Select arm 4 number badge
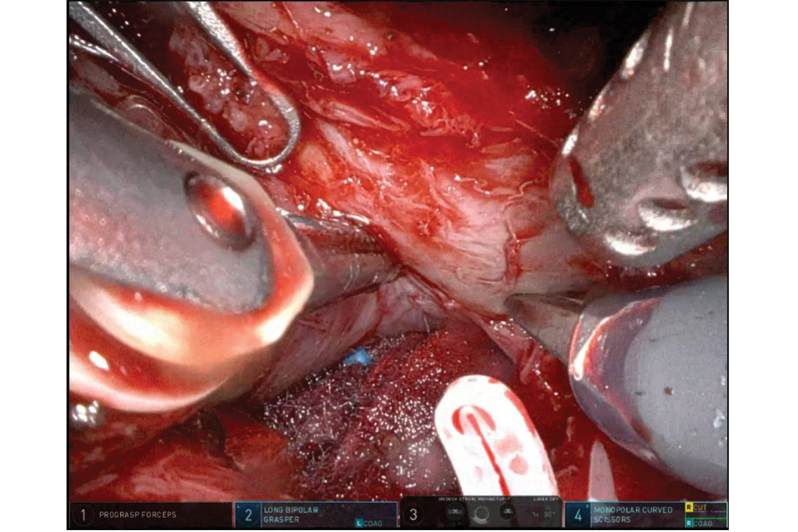The height and width of the screenshot is (532, 798). pos(578,515)
